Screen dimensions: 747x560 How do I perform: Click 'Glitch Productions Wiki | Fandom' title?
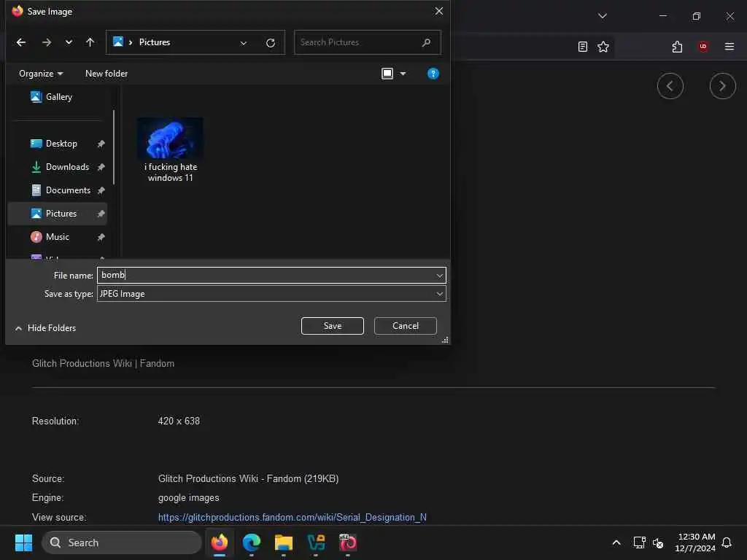(103, 364)
